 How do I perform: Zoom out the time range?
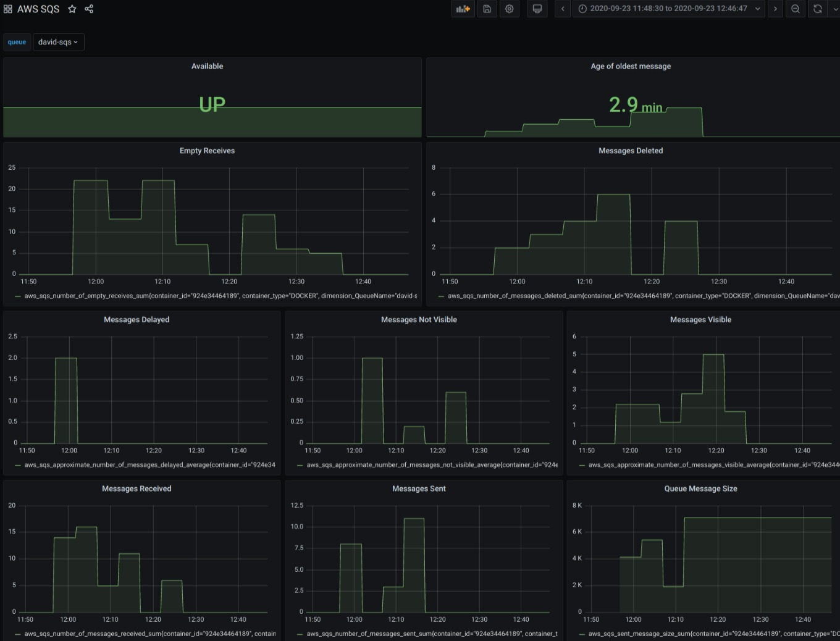(x=796, y=9)
